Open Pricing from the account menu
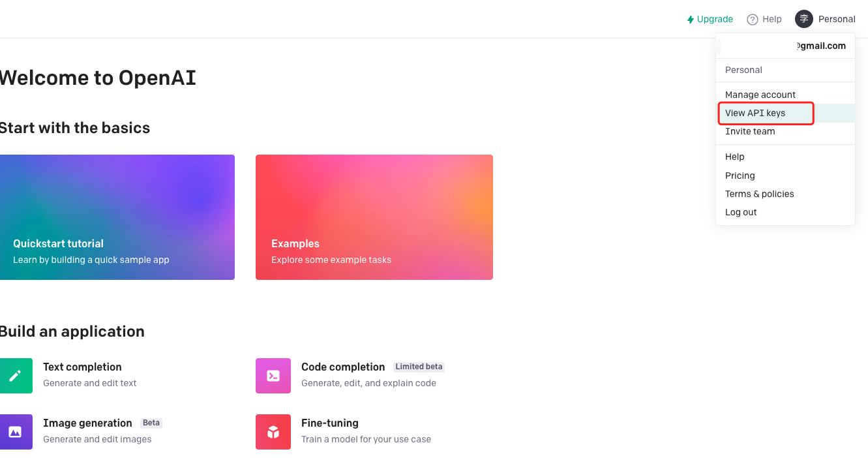The height and width of the screenshot is (458, 868). pyautogui.click(x=785, y=176)
